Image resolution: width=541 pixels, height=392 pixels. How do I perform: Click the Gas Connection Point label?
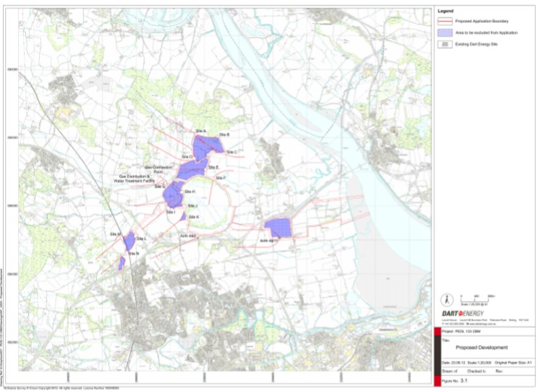[159, 167]
